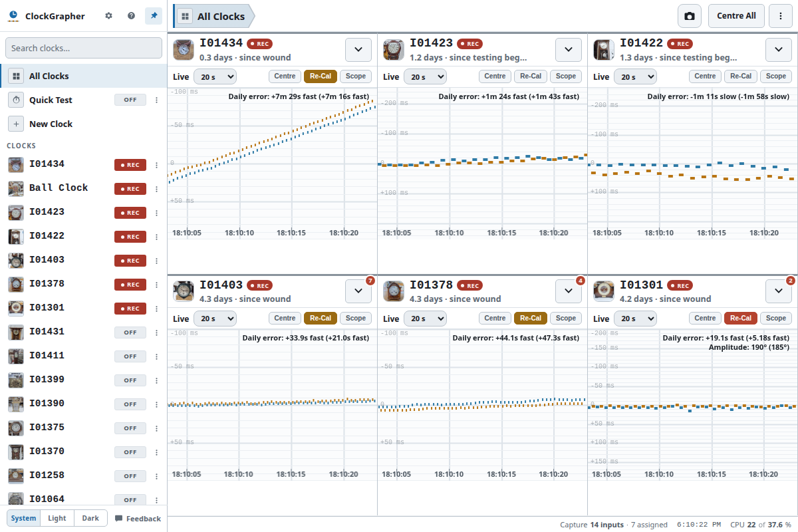Open the help question mark icon

point(132,16)
